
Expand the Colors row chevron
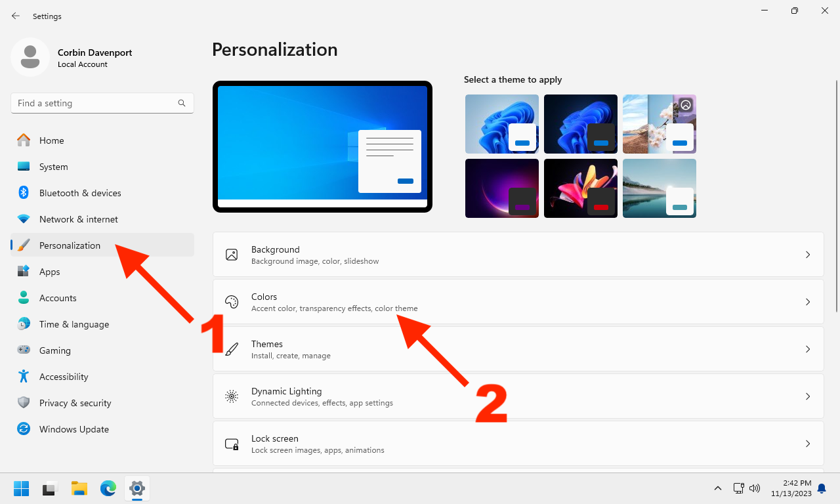(x=808, y=302)
